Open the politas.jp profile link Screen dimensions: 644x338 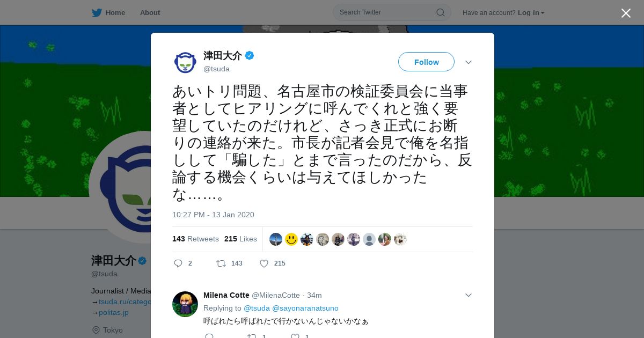pos(114,312)
